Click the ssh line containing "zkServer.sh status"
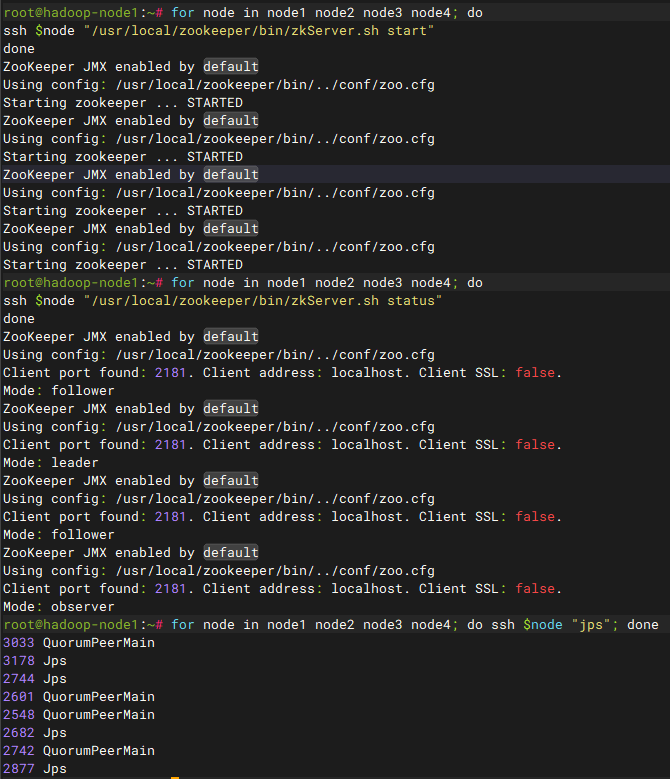 pyautogui.click(x=223, y=301)
